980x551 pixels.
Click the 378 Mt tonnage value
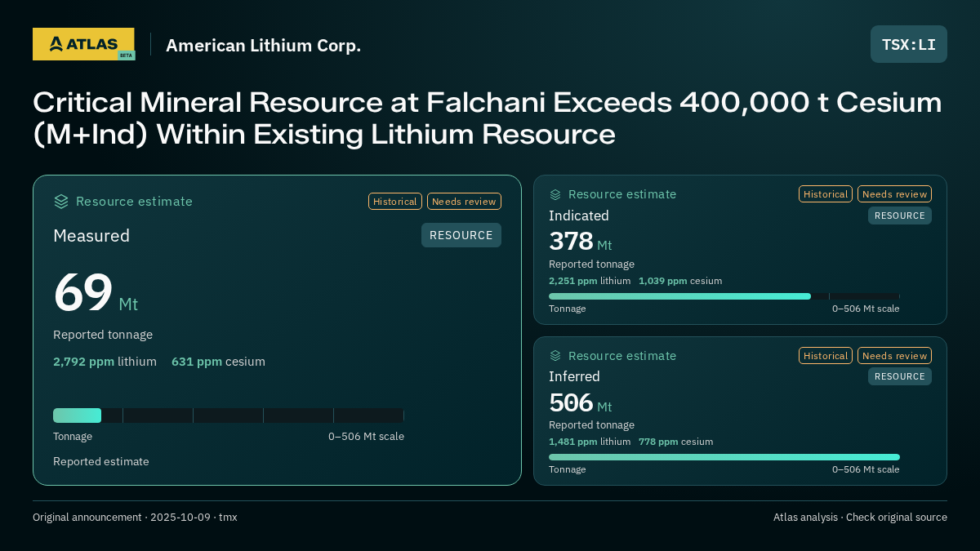pyautogui.click(x=581, y=242)
